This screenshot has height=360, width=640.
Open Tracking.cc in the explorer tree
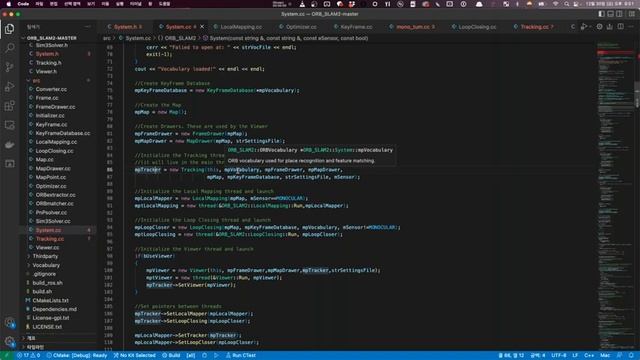[x=49, y=239]
